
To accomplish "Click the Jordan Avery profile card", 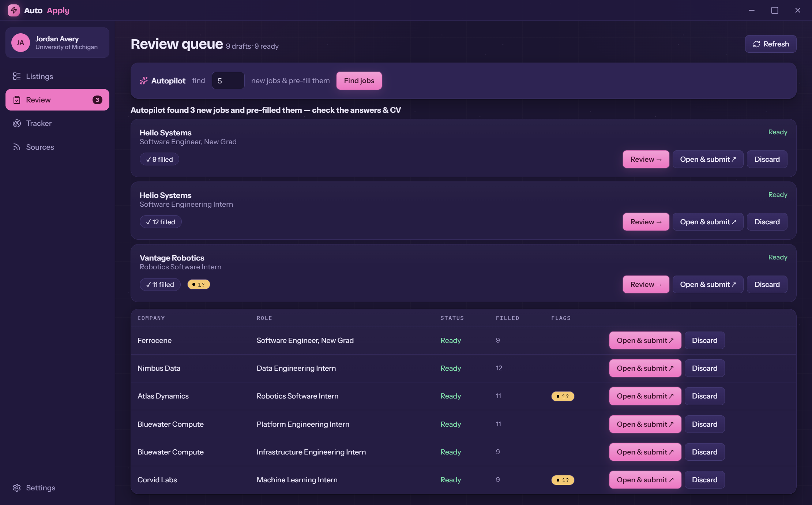I will pos(57,42).
